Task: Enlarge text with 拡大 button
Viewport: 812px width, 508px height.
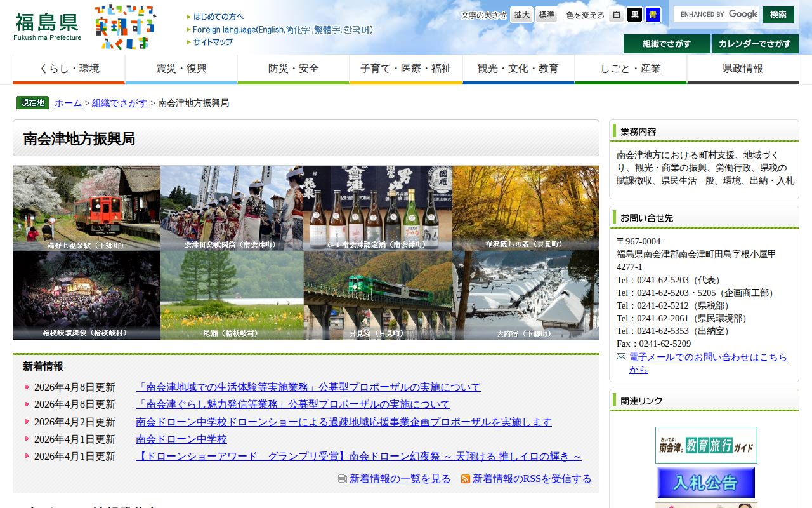Action: coord(522,15)
